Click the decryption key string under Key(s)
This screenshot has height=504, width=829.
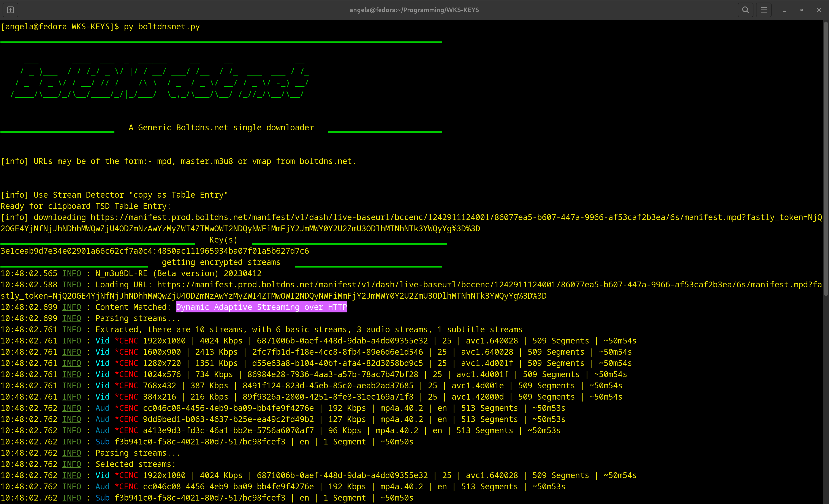click(155, 251)
